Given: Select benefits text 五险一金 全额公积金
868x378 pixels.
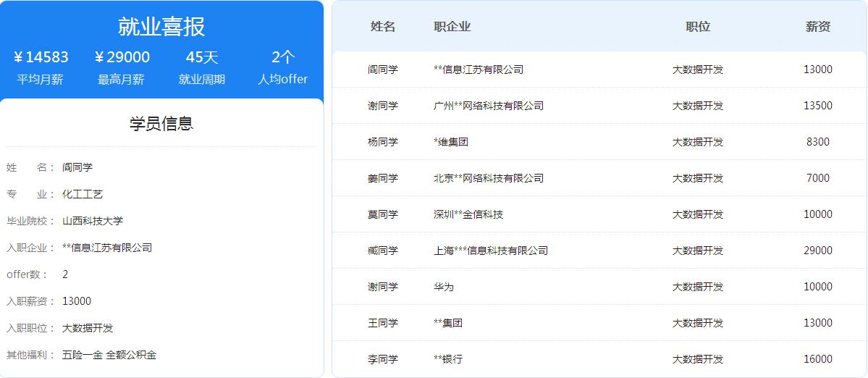Looking at the screenshot, I should [x=109, y=355].
